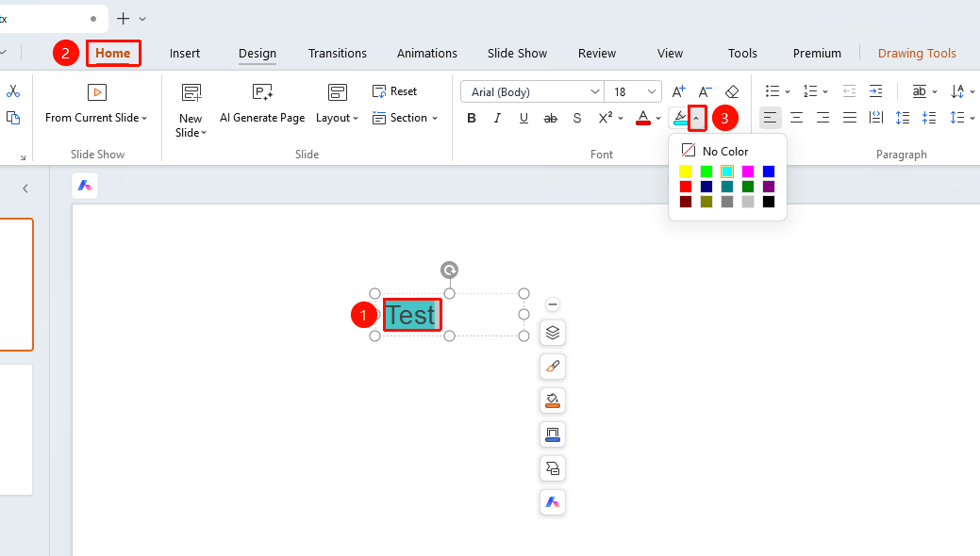Screen dimensions: 980x556
Task: Open the Drawing Tools tab
Action: pos(917,53)
